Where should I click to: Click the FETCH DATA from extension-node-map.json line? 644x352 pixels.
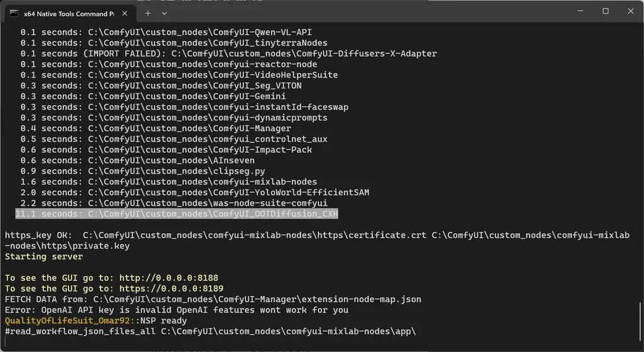click(x=213, y=299)
